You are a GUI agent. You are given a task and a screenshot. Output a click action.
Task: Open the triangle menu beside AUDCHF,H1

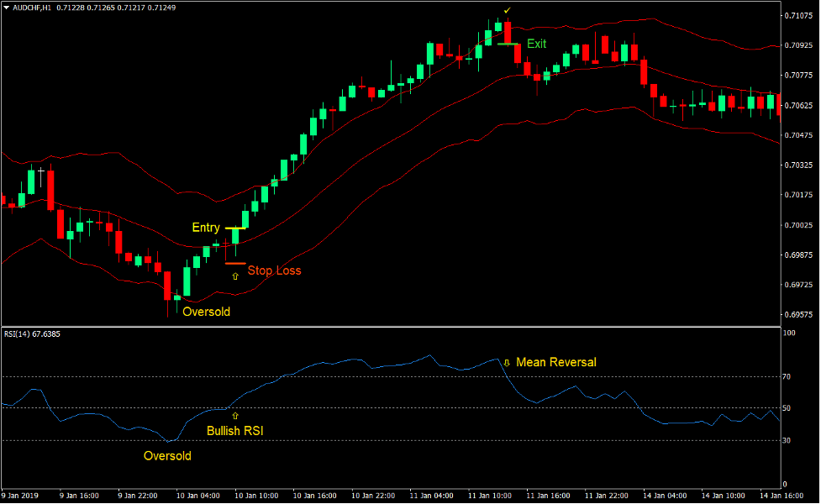tap(7, 8)
